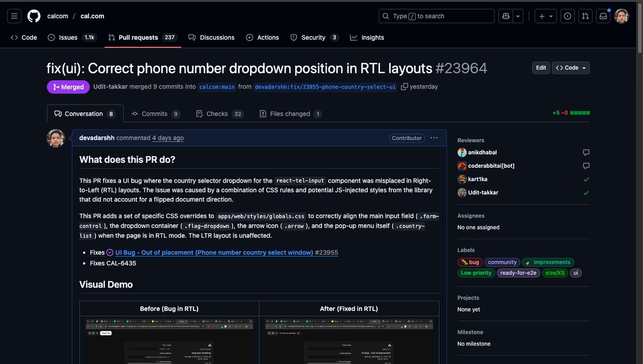This screenshot has width=643, height=364.
Task: Click the Visual Demo heading
Action: 106,284
